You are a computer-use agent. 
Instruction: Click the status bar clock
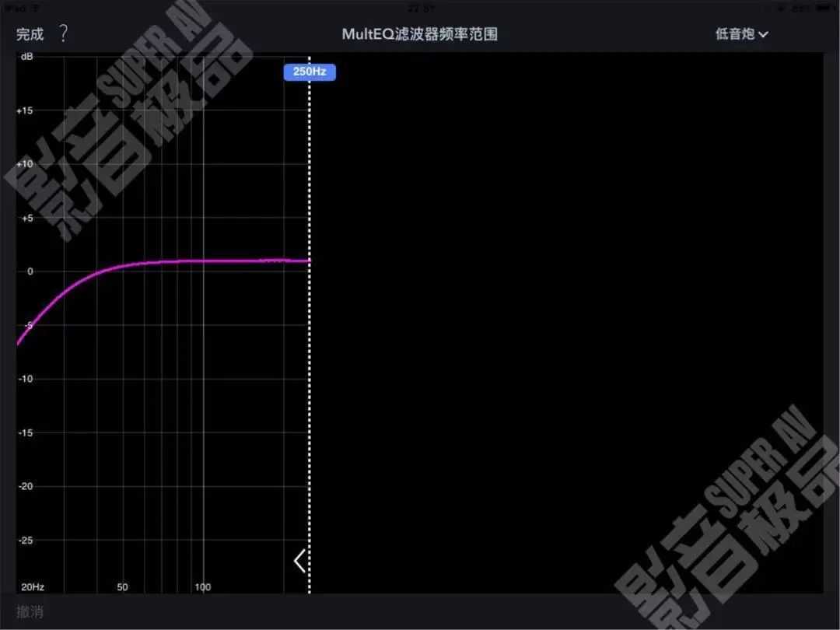[x=419, y=7]
